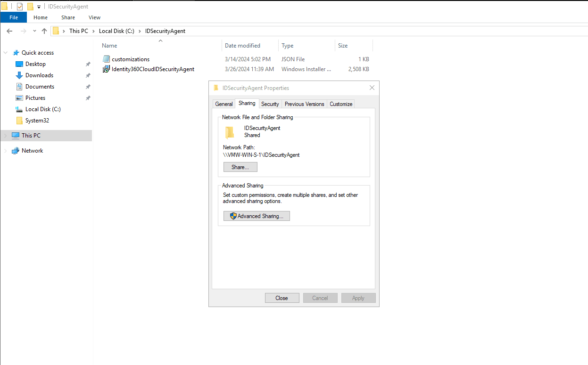
Task: Click the Downloads arrow icon in sidebar
Action: [19, 75]
